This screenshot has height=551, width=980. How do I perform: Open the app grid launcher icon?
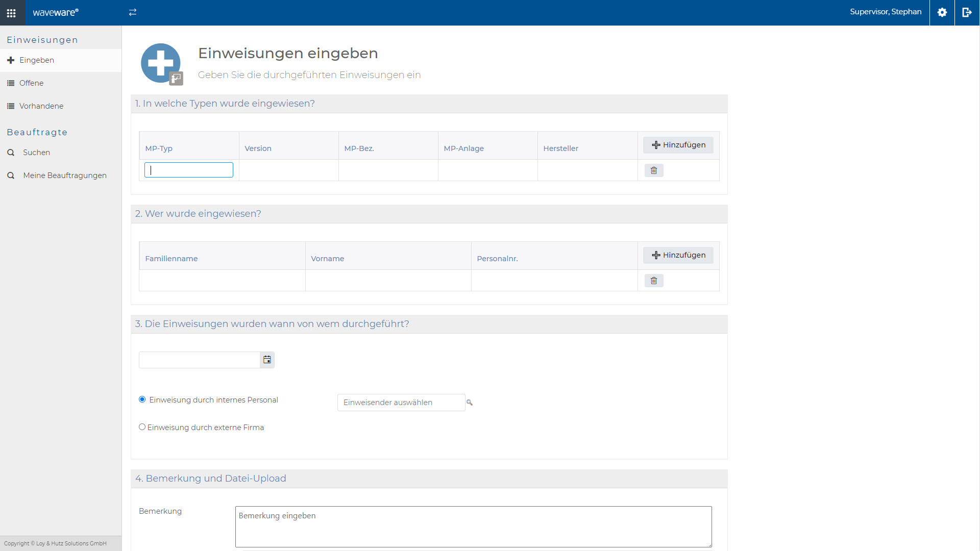(11, 13)
